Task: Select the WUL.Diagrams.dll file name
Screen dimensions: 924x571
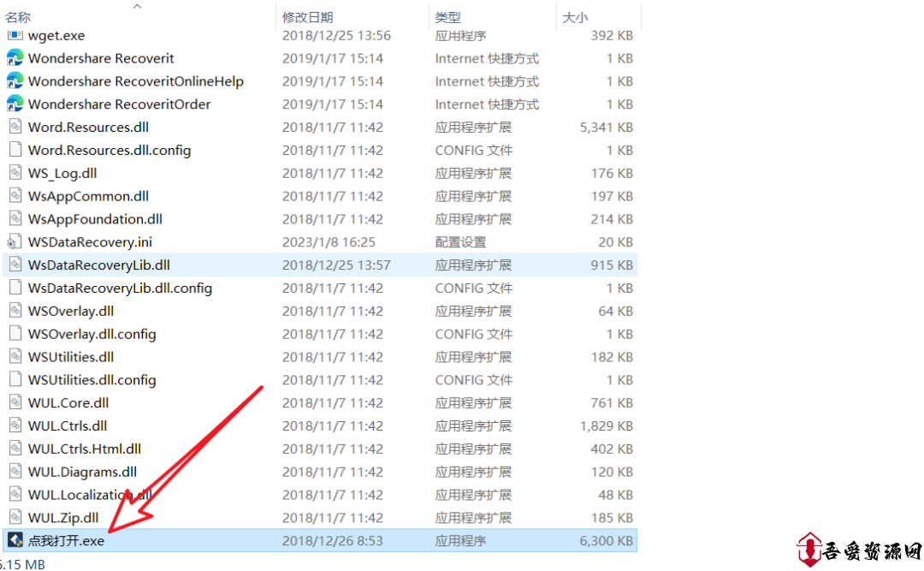Action: [82, 473]
